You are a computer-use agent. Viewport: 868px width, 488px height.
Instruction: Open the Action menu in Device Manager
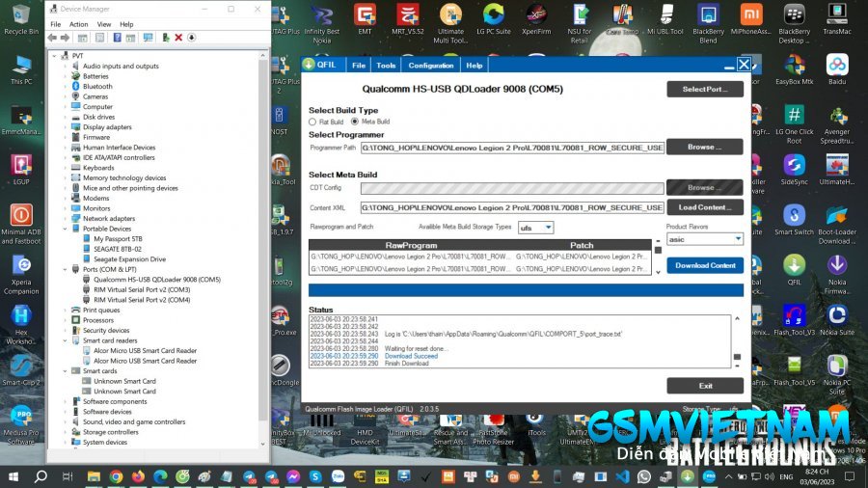[79, 24]
